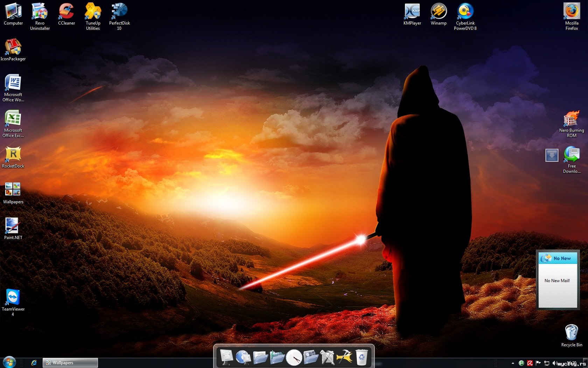Click the yellow hammer icon in the dock

(344, 357)
